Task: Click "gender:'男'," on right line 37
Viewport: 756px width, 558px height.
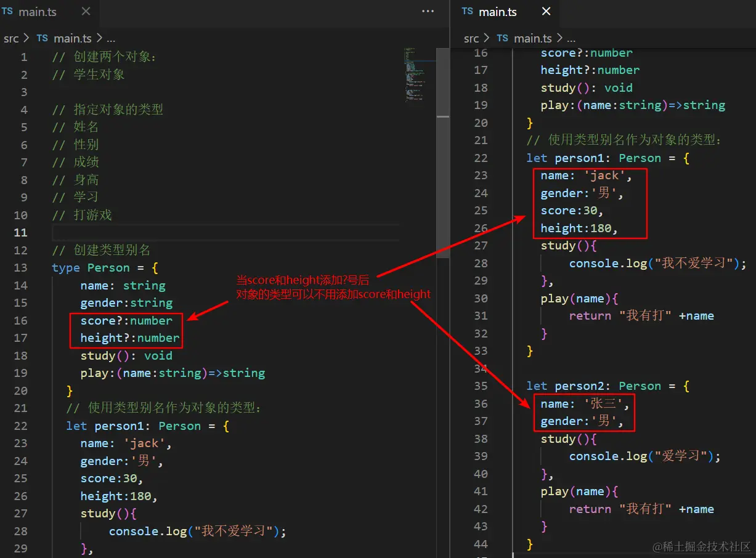Action: pyautogui.click(x=583, y=421)
